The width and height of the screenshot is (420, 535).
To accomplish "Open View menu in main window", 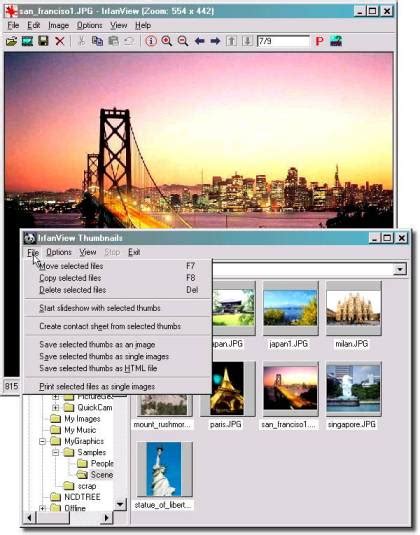I will click(x=118, y=26).
